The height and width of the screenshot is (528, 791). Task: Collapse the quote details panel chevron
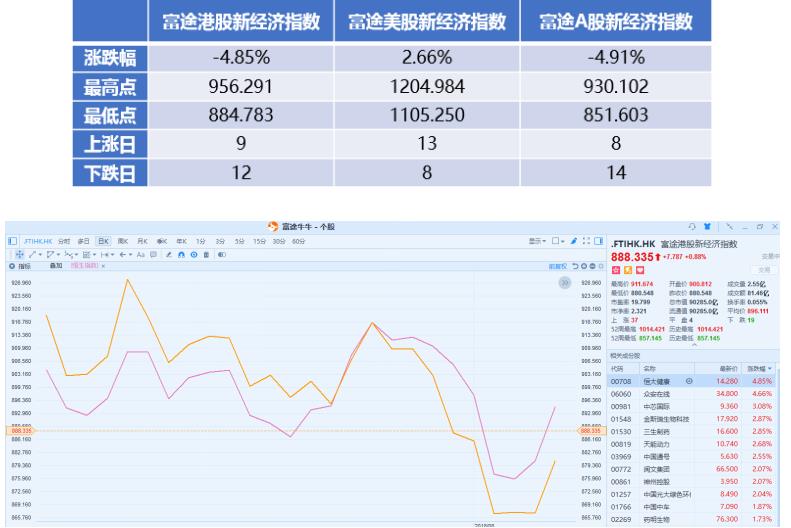694,346
